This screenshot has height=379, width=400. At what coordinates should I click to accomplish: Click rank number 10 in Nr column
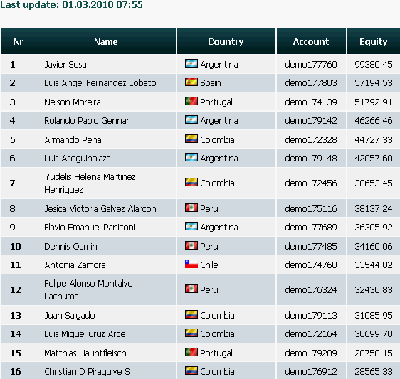point(16,247)
